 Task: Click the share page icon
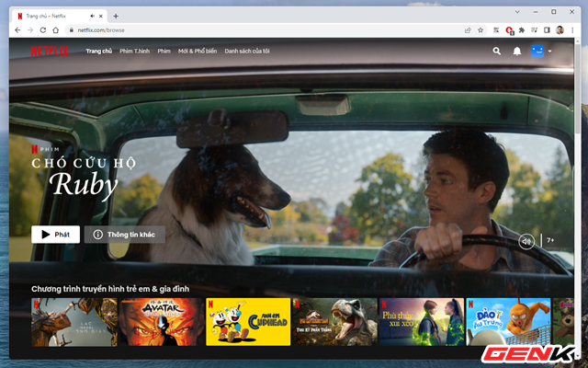[x=468, y=30]
